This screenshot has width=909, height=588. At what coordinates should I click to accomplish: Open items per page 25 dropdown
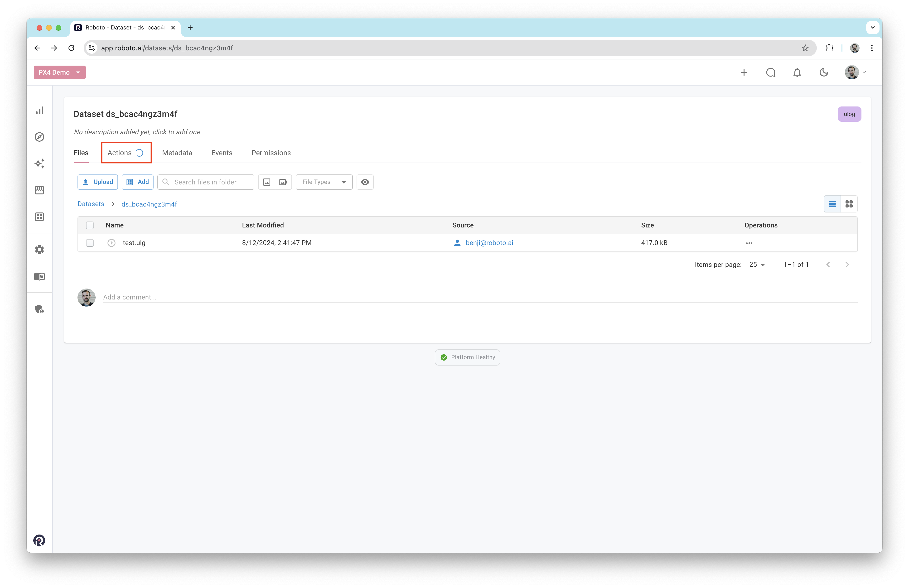click(x=757, y=265)
